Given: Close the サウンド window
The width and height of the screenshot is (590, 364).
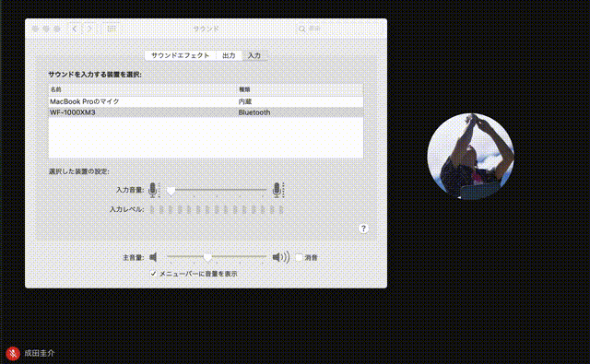Looking at the screenshot, I should tap(35, 29).
